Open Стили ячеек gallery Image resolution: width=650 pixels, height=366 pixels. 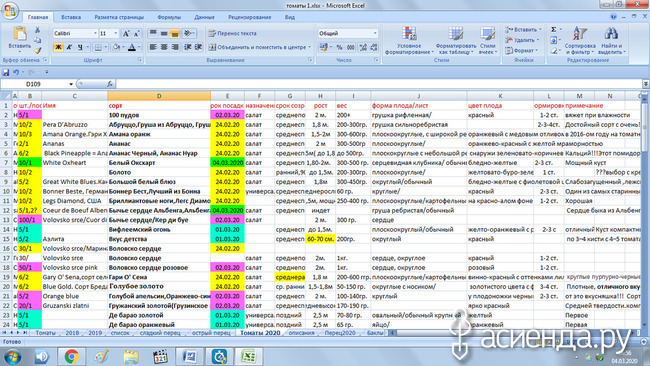(x=488, y=41)
